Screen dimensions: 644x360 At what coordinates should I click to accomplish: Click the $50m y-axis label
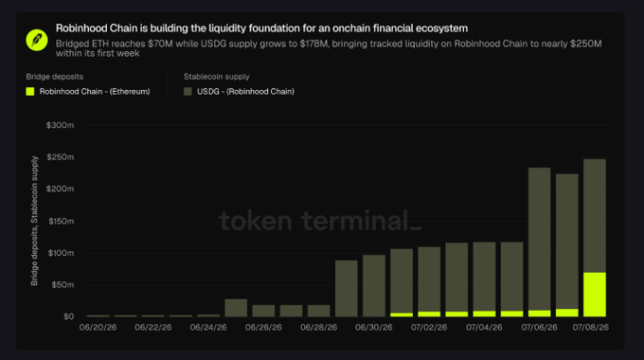[63, 284]
